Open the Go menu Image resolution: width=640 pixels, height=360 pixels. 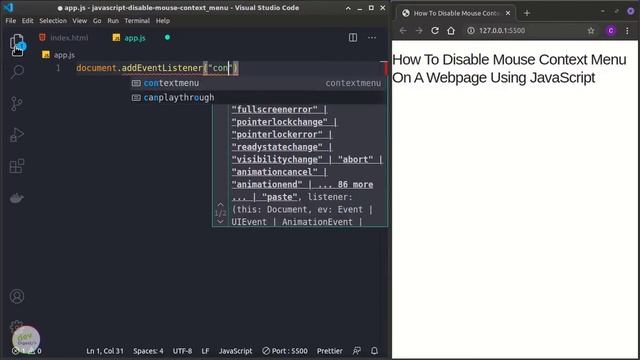pyautogui.click(x=97, y=20)
